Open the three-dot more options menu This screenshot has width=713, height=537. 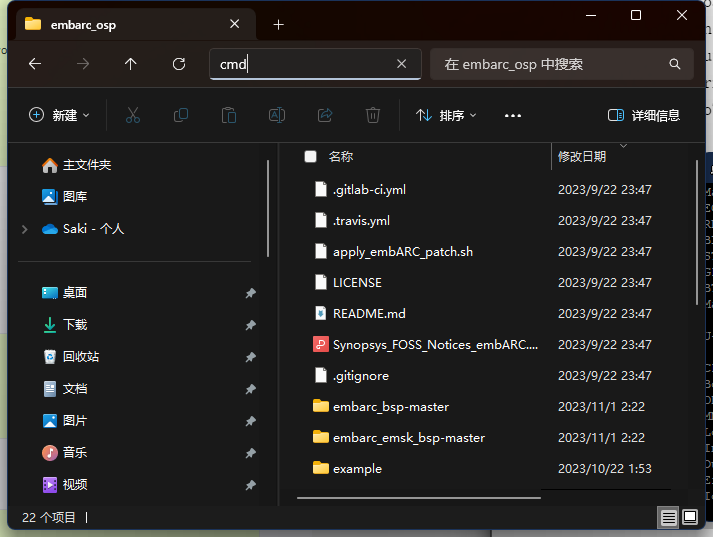coord(513,116)
